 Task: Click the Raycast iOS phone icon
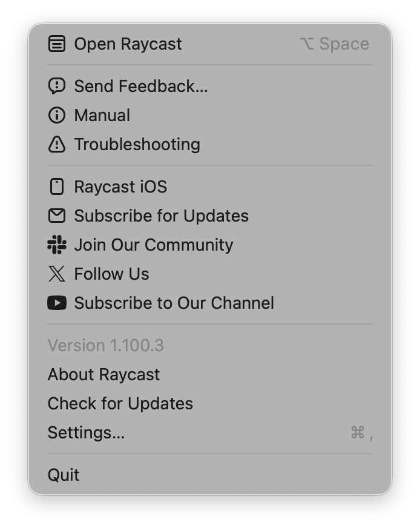pos(57,186)
